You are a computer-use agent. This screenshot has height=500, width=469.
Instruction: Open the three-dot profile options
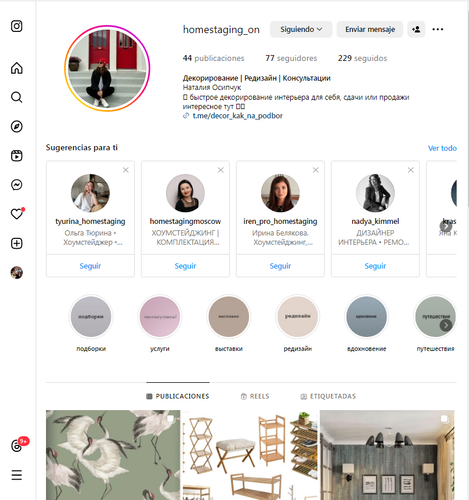438,29
